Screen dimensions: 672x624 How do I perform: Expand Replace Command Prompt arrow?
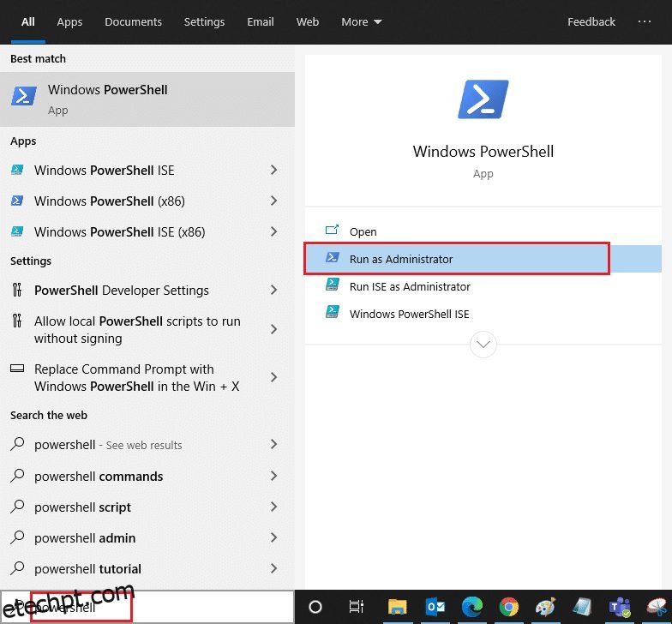tap(274, 377)
